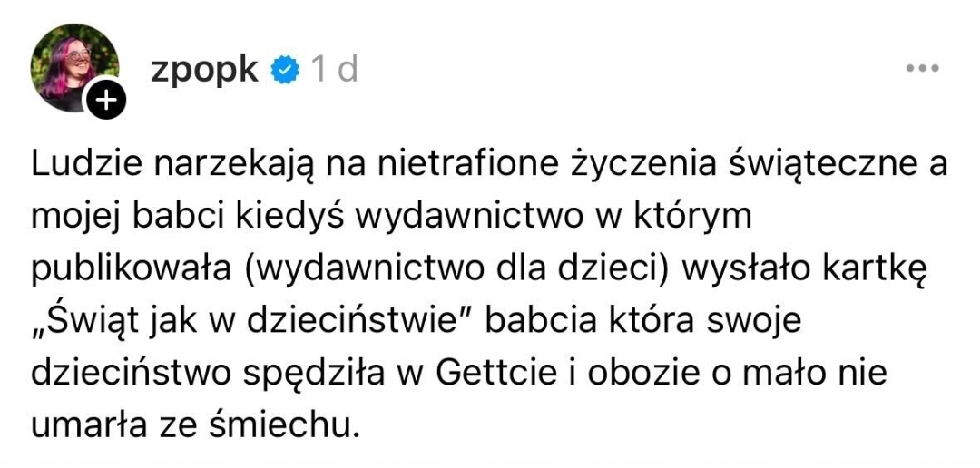This screenshot has width=980, height=468.
Task: Click the "1 d" post timestamp
Action: pos(333,70)
